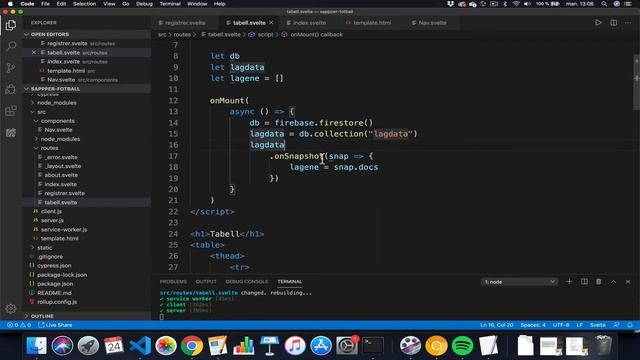640x360 pixels.
Task: Open App Store from Dock
Action: tap(321, 346)
